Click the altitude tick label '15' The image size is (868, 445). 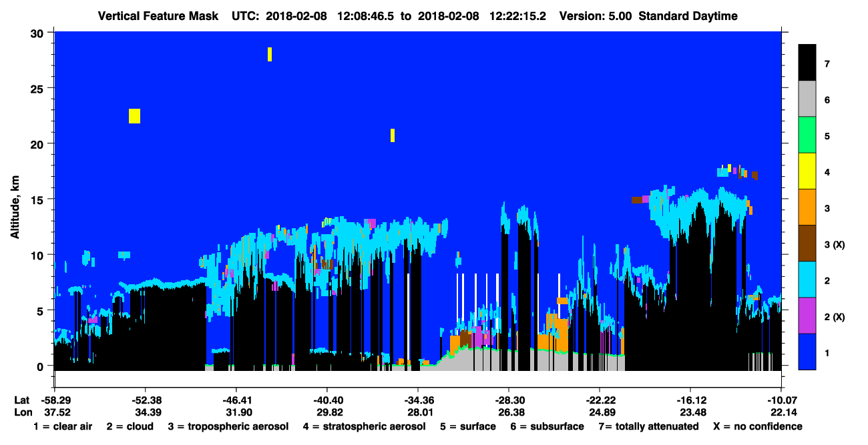point(39,199)
